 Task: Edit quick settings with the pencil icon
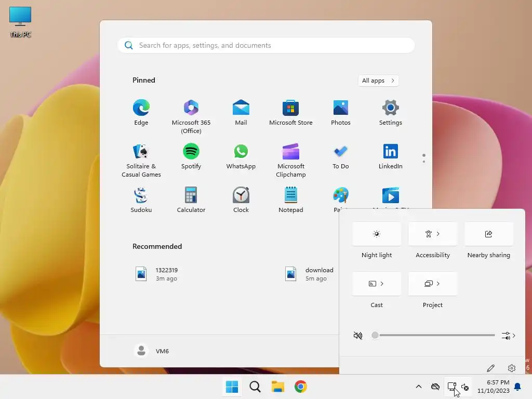[490, 368]
